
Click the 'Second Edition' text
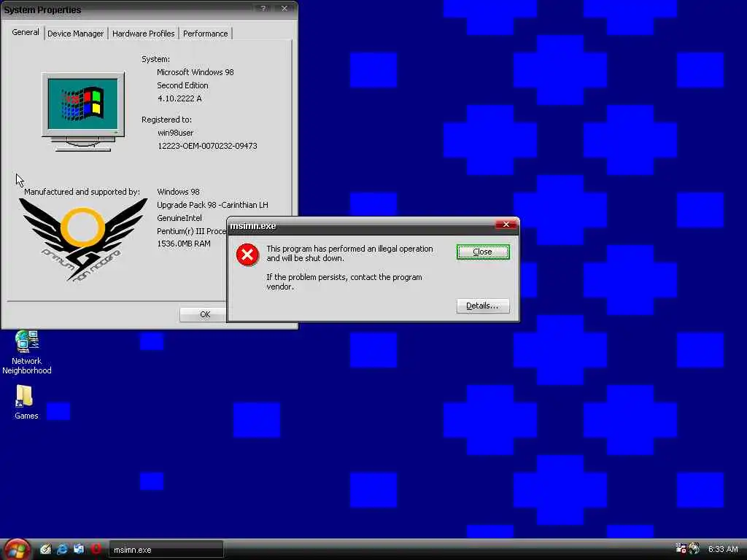click(182, 86)
